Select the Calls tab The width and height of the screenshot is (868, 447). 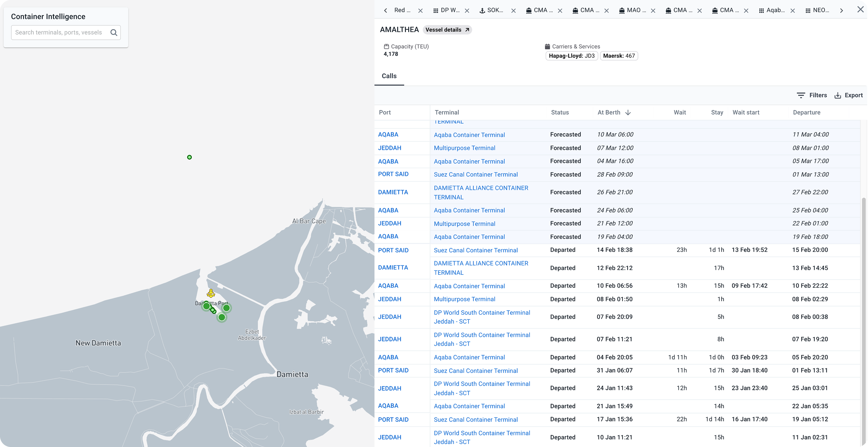point(389,76)
